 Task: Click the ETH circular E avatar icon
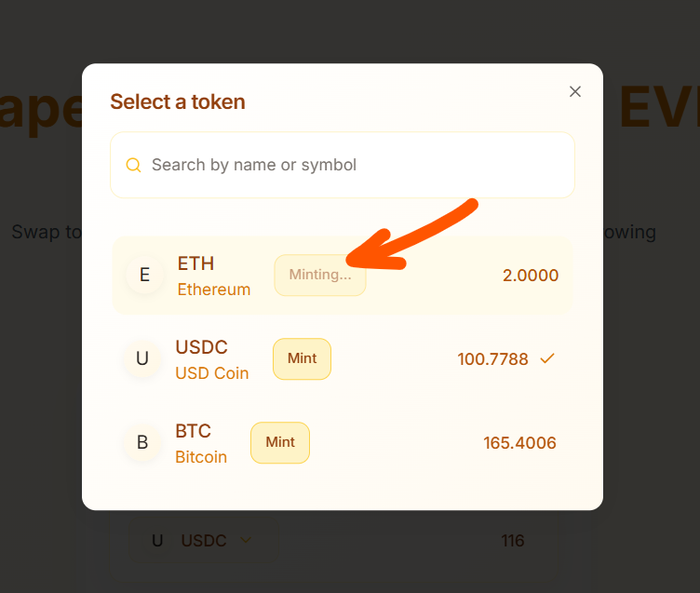[x=144, y=275]
